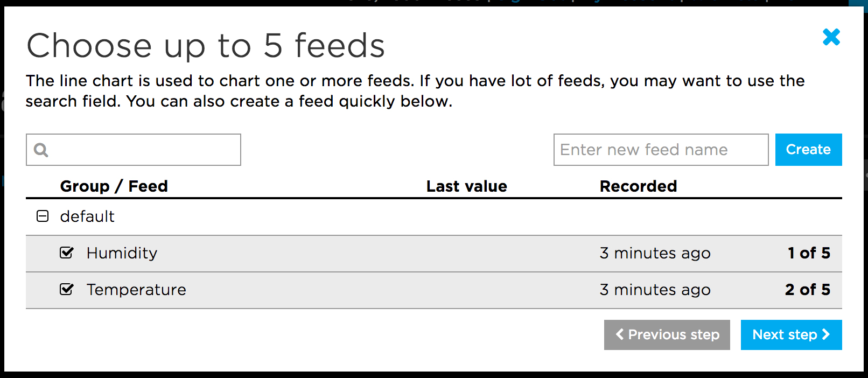
Task: Click the Last value column header
Action: (x=466, y=186)
